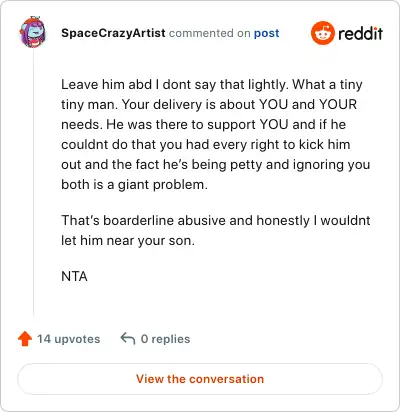Viewport: 400px width, 412px height.
Task: Open SpaceCrazyArtist's avatar image
Action: coord(33,33)
